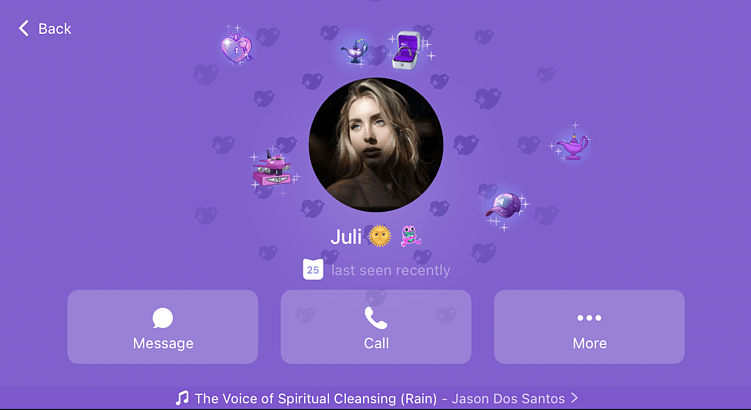Click the heart-shaped lock gift icon
751x410 pixels.
(x=237, y=47)
